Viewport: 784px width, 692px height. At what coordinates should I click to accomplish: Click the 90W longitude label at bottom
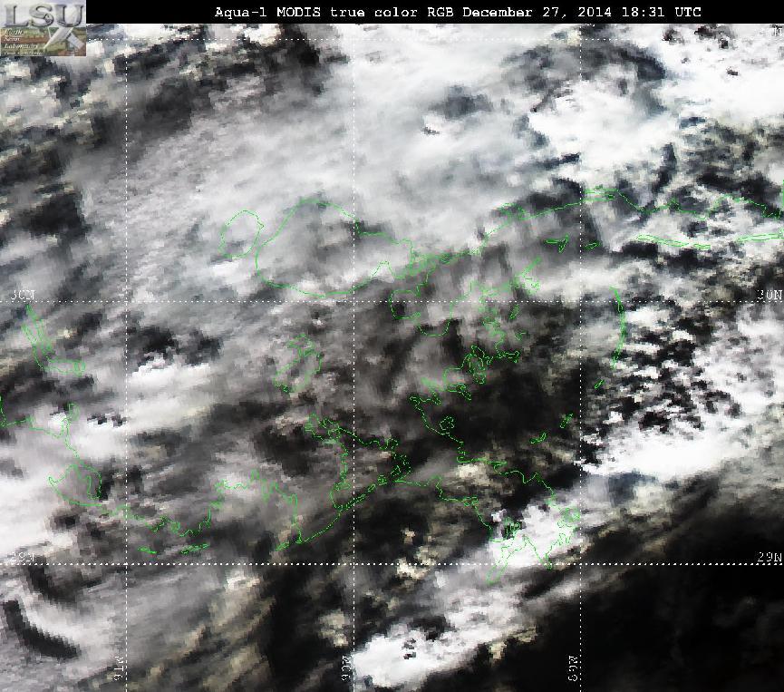[346, 668]
